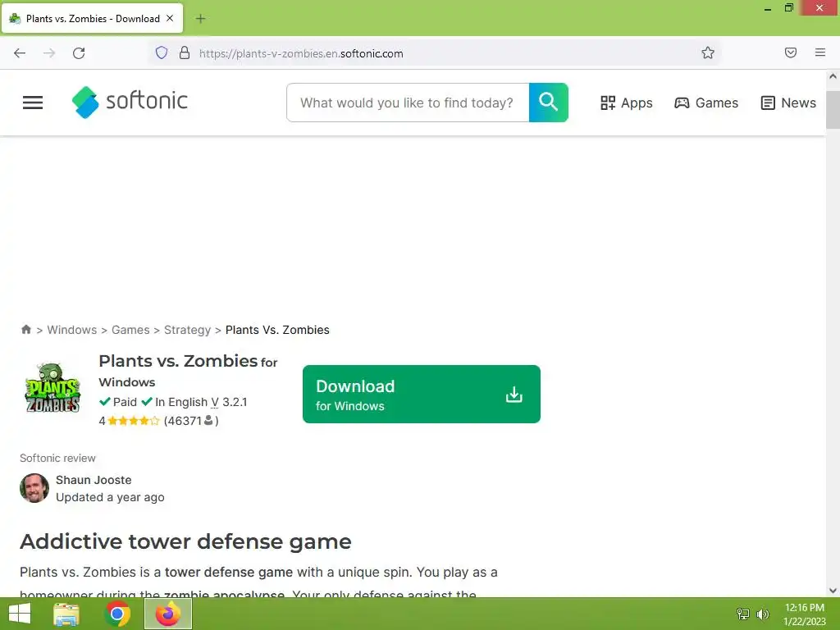Click the magnifier search button
840x630 pixels.
[x=548, y=103]
